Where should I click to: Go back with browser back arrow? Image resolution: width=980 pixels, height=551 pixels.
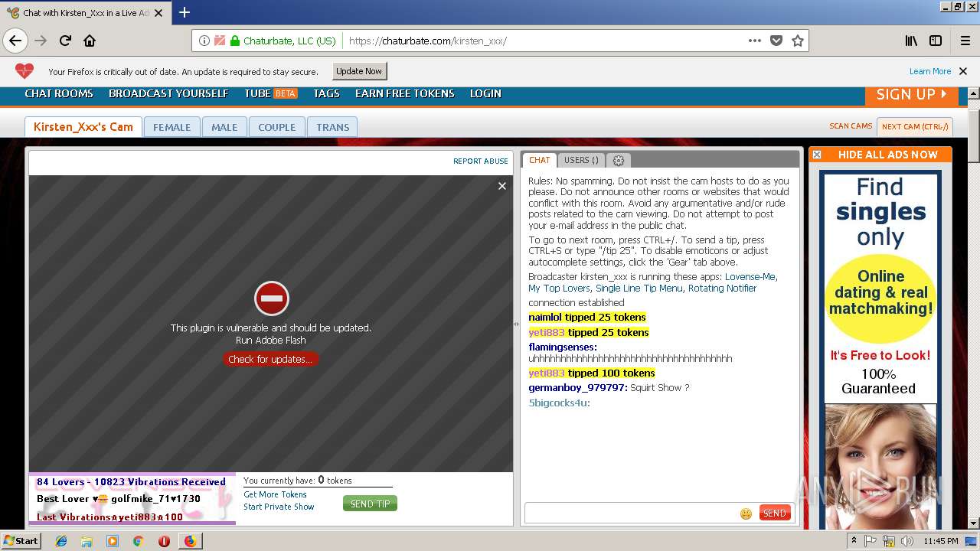click(x=15, y=41)
